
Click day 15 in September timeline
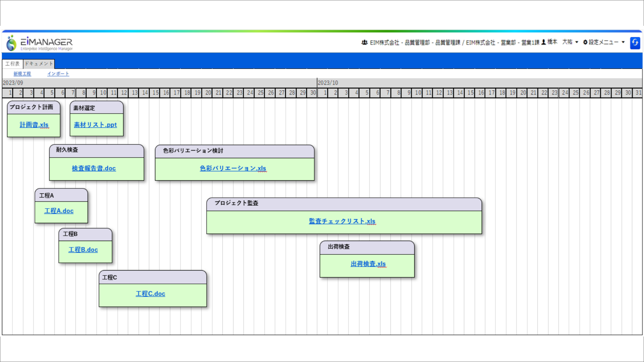coord(155,93)
